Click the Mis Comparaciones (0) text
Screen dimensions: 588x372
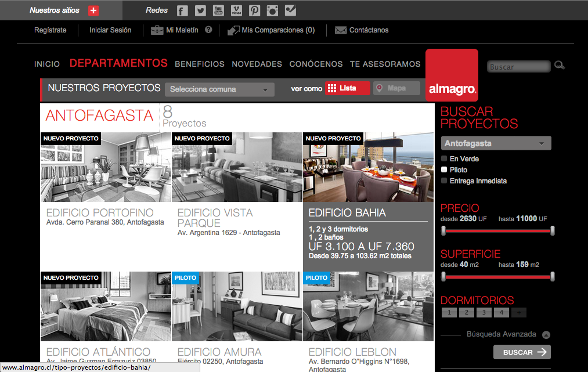point(278,30)
